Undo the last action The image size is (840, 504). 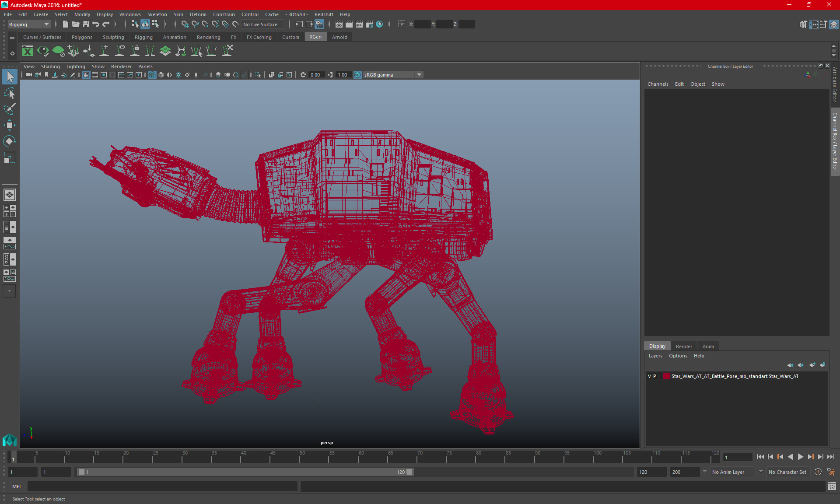[x=96, y=24]
